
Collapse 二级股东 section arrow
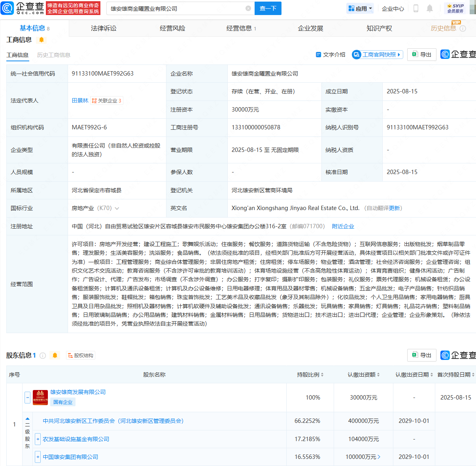pyautogui.click(x=27, y=419)
